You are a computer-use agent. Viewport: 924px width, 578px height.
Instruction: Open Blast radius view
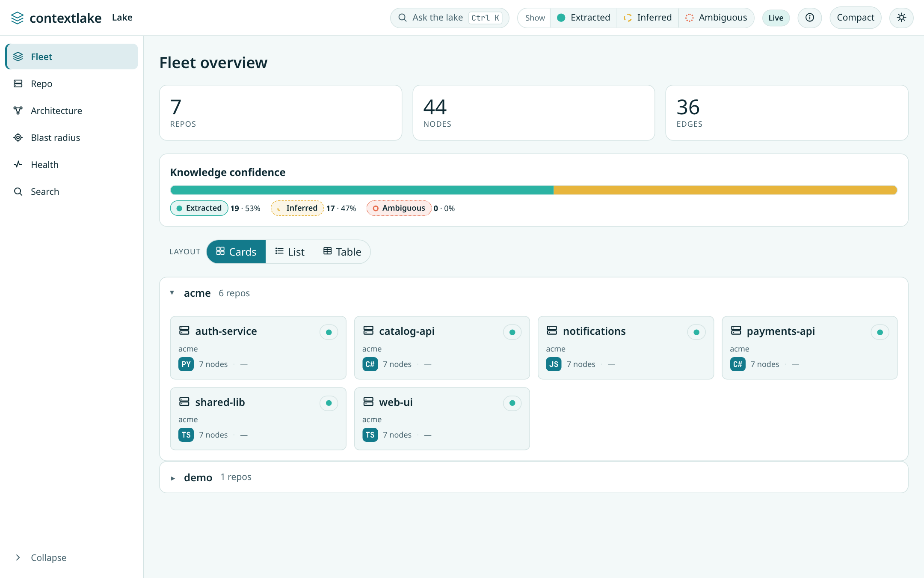pos(71,137)
